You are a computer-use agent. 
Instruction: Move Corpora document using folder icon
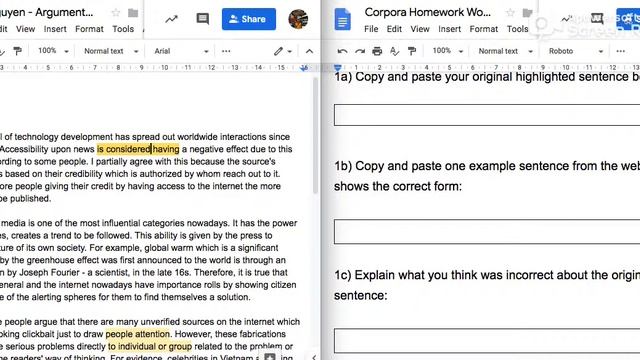click(527, 13)
